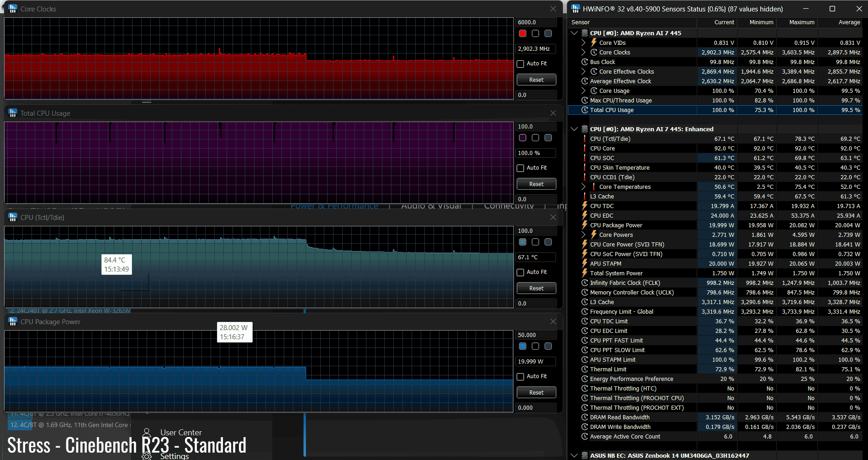Click the clock icon next to Bus Clock

[584, 62]
